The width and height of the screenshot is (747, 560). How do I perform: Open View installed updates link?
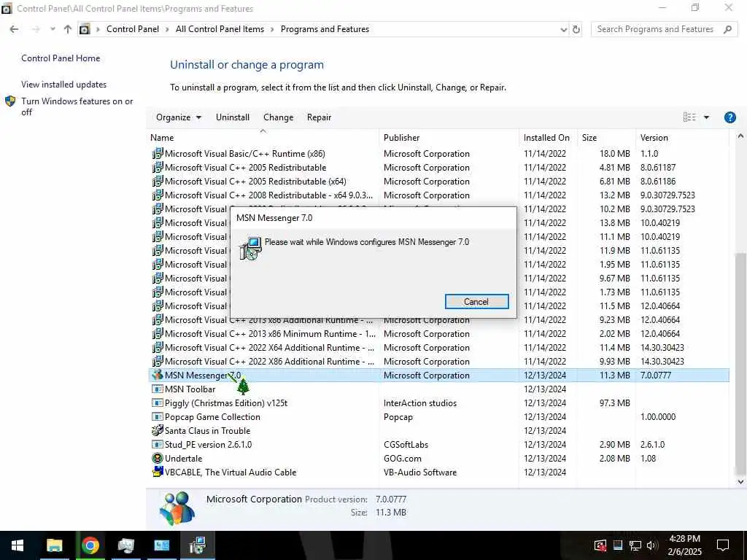pyautogui.click(x=64, y=85)
